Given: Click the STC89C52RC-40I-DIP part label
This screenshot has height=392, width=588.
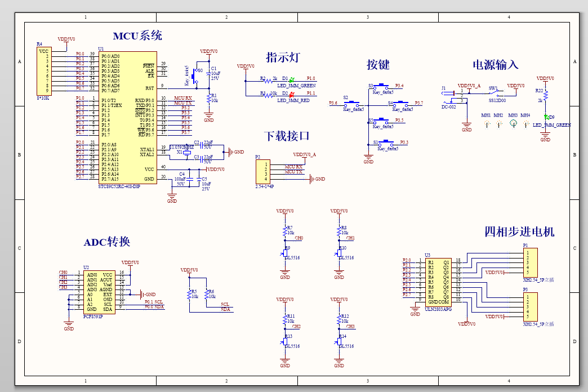Looking at the screenshot, I should [x=119, y=186].
